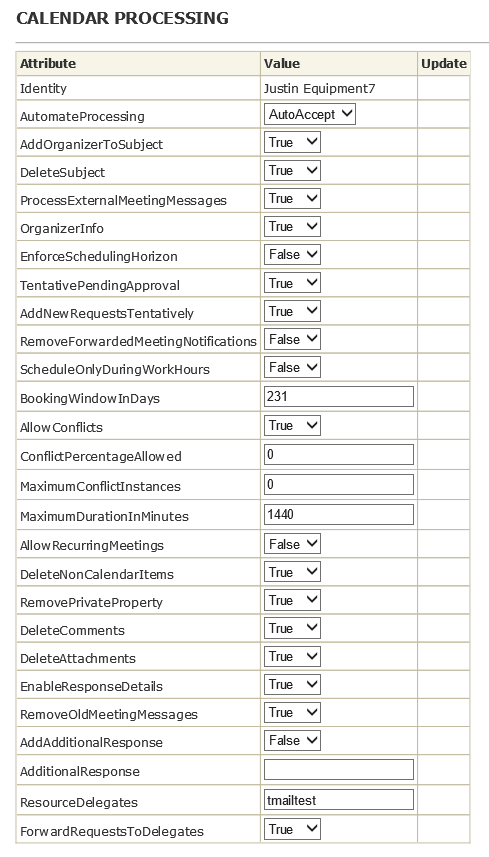The image size is (489, 857).
Task: Click the ForwardRequestsToDelegates attribute label
Action: pyautogui.click(x=112, y=831)
